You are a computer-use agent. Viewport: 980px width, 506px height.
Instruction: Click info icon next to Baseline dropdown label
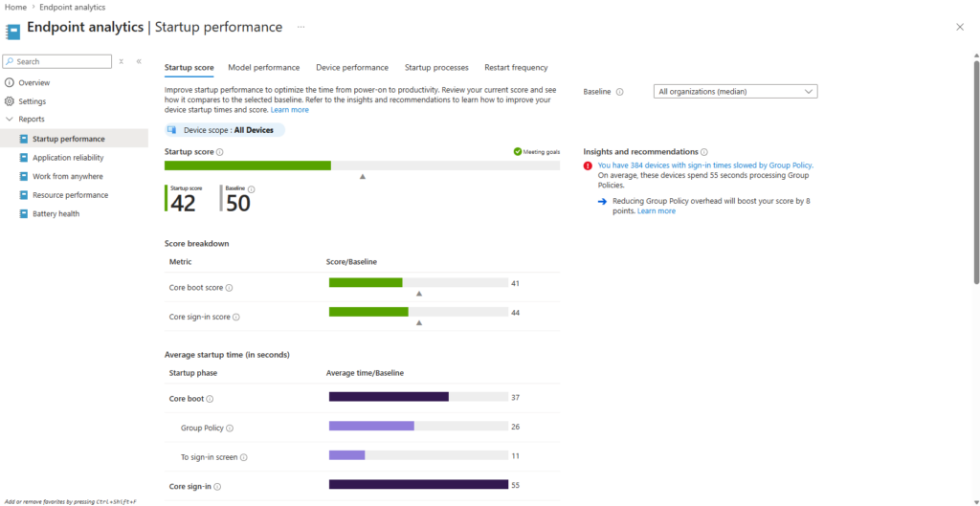point(620,92)
